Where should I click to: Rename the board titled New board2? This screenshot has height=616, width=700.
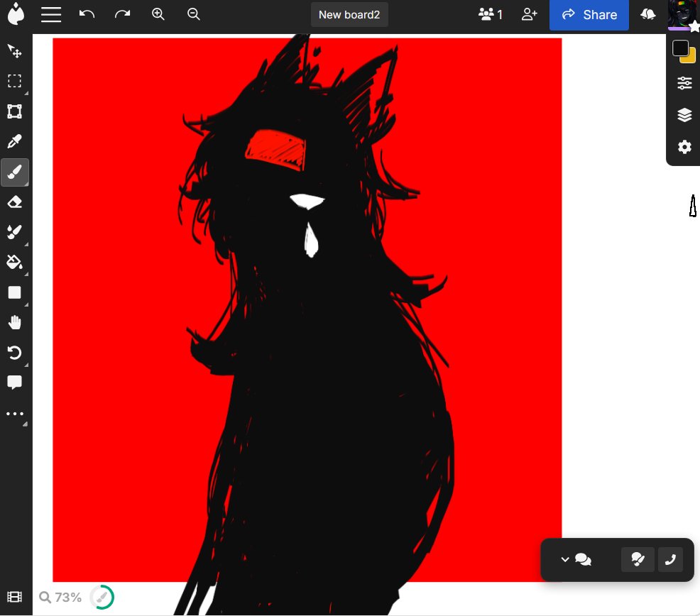(349, 15)
